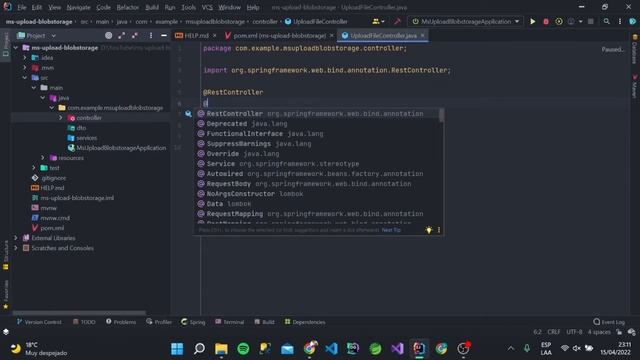
Task: Select Autowired completion suggestion
Action: (318, 173)
